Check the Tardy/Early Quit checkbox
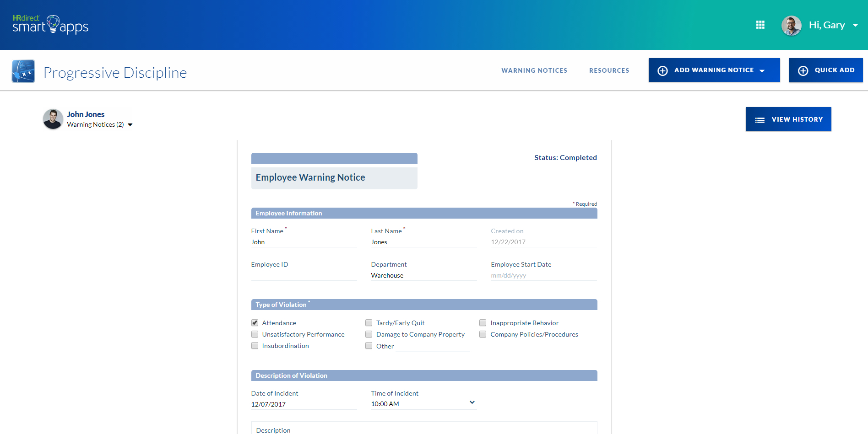Screen dimensions: 868x434 369,323
